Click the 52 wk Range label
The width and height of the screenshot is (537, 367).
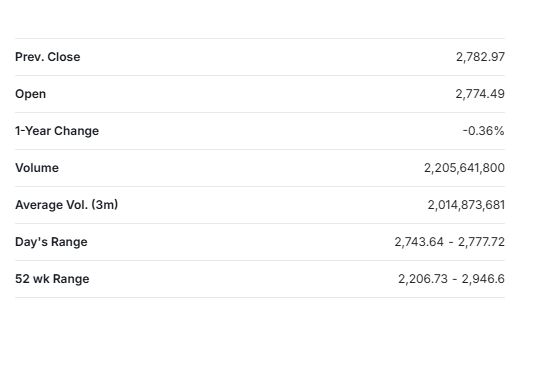click(52, 279)
